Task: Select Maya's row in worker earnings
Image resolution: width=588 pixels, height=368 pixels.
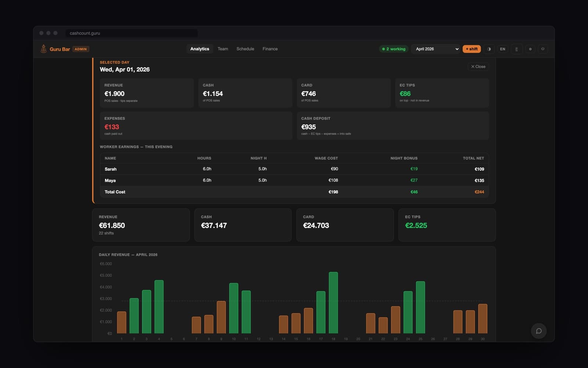Action: [294, 180]
